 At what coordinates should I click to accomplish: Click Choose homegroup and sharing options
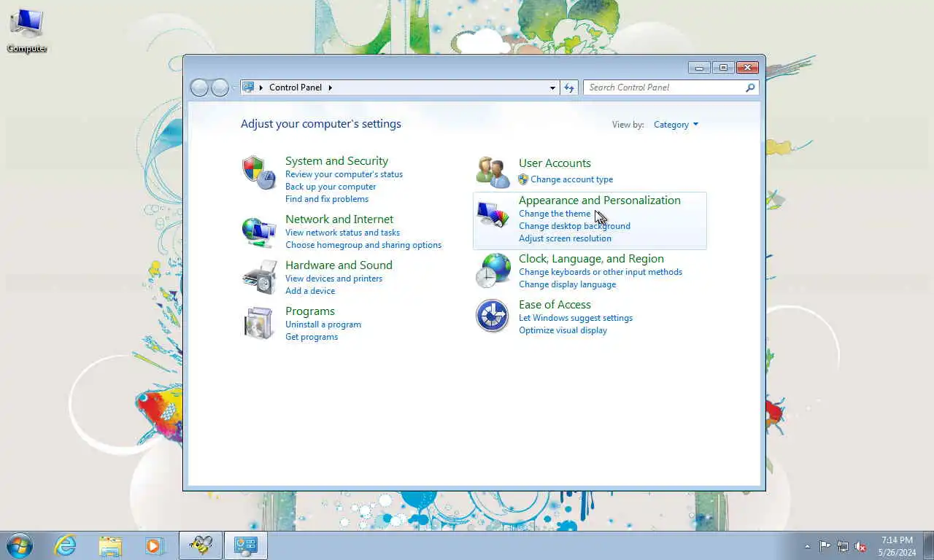click(x=363, y=245)
